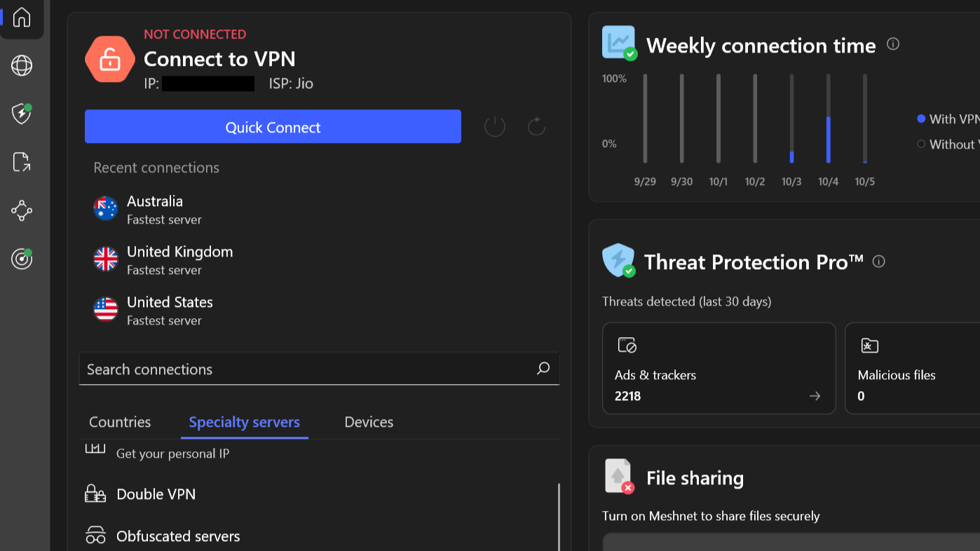This screenshot has height=551, width=980.
Task: Click Turn on Meshnet to share files text
Action: (x=711, y=516)
